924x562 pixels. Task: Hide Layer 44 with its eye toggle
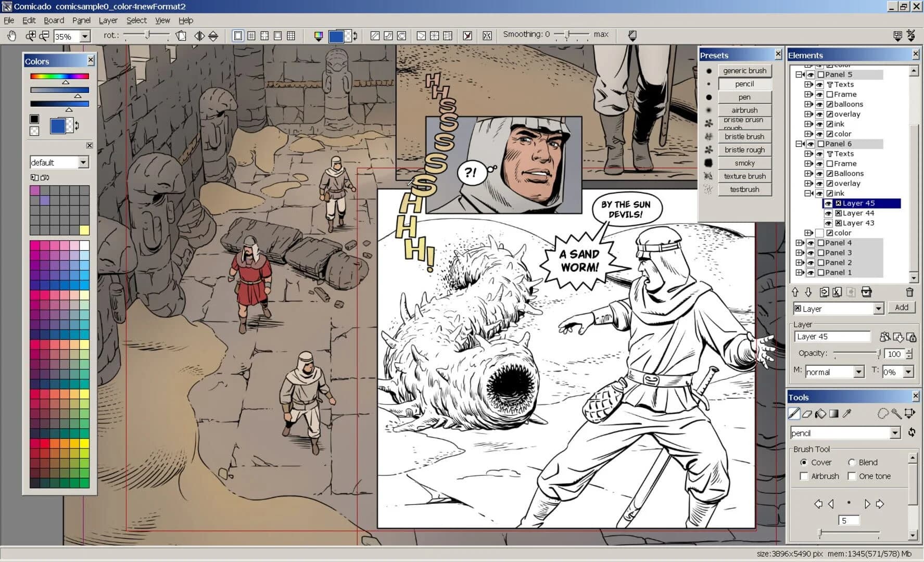pos(828,213)
